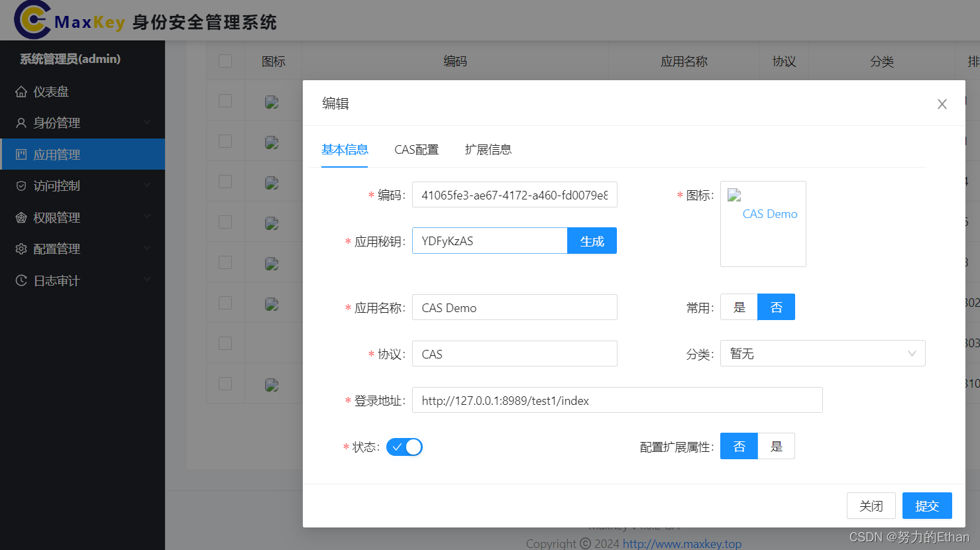Click the 提交 button

[927, 506]
